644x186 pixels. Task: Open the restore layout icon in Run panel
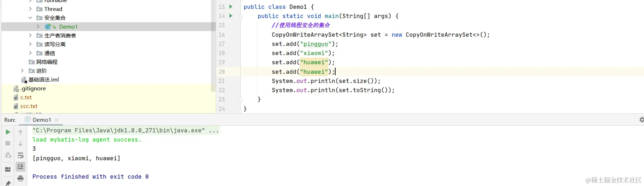point(8,169)
